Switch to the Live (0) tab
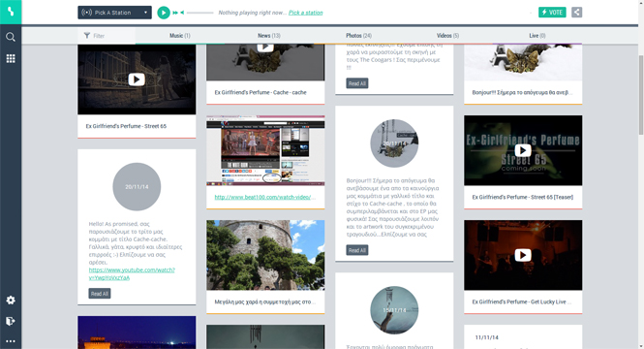Viewport: 644px width, 349px height. [x=537, y=36]
